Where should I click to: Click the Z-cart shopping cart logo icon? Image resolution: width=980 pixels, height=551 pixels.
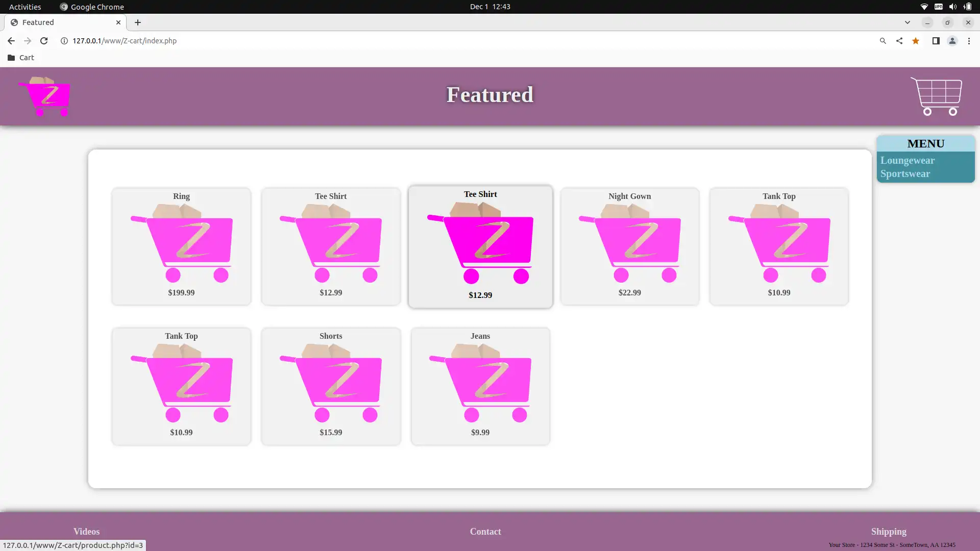pyautogui.click(x=45, y=96)
